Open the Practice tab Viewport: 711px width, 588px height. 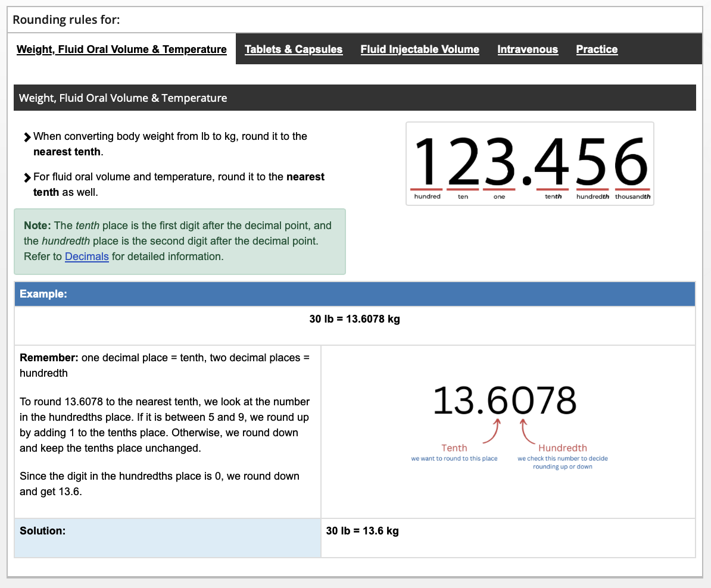click(597, 49)
